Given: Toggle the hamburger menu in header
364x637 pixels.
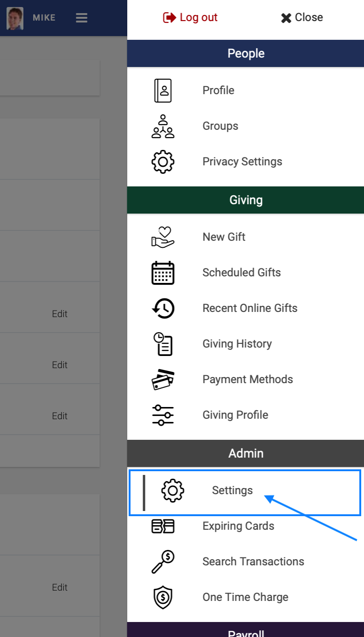Looking at the screenshot, I should [x=81, y=18].
